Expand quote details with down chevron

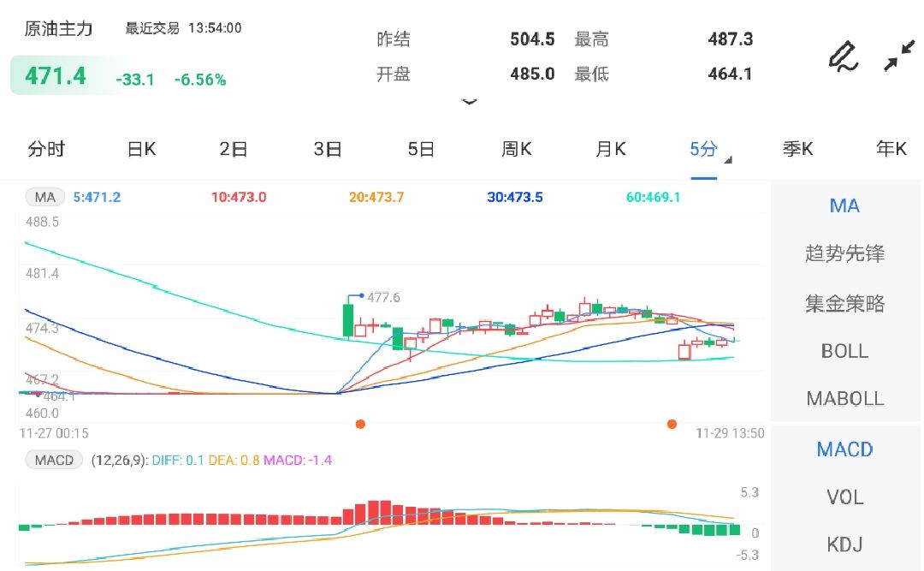click(x=469, y=101)
